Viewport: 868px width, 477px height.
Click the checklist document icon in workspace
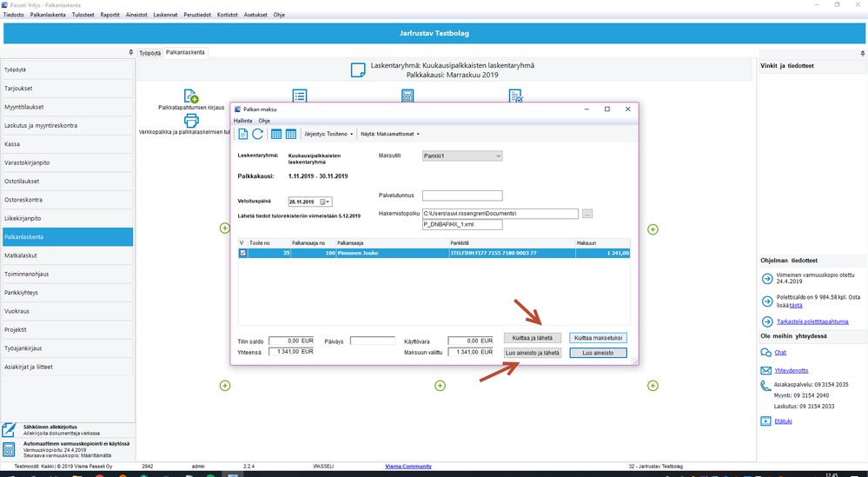(515, 96)
